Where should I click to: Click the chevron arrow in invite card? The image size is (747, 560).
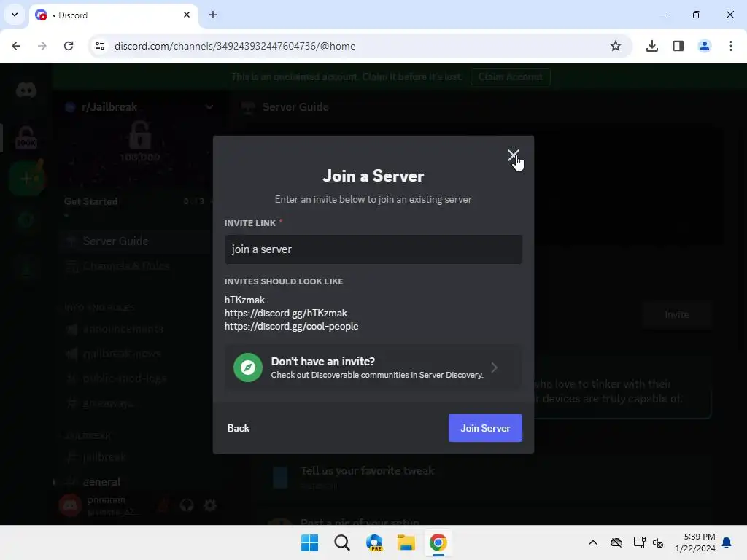point(495,367)
